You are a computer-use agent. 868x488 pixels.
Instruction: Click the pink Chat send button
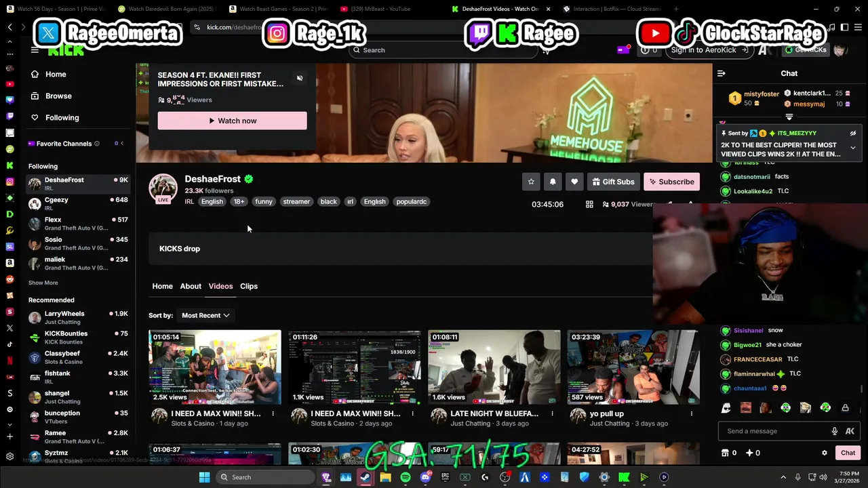[x=848, y=453]
